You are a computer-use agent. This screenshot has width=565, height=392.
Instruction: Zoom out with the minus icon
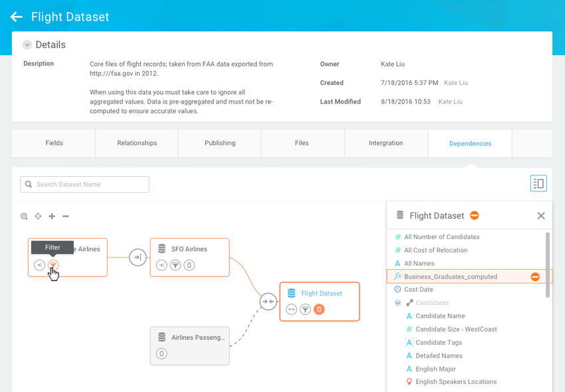[66, 217]
